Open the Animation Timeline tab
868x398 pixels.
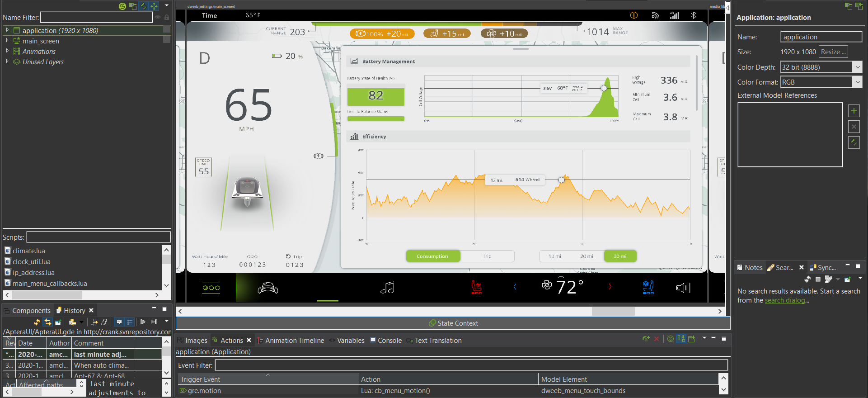(290, 340)
